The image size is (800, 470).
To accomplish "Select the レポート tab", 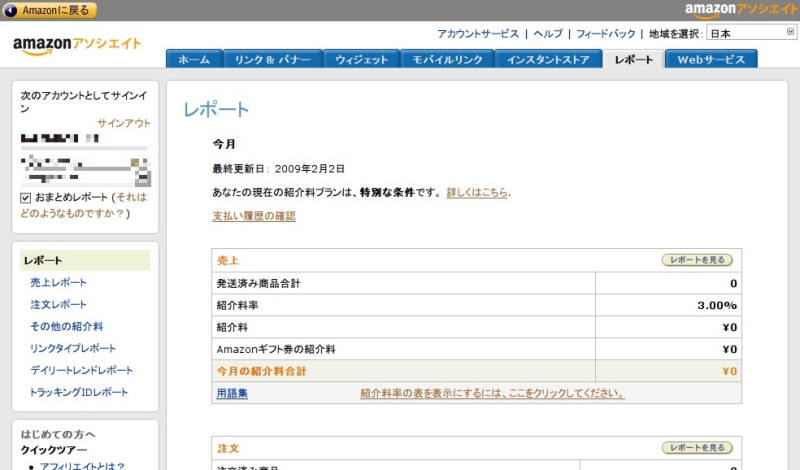I will coord(633,59).
